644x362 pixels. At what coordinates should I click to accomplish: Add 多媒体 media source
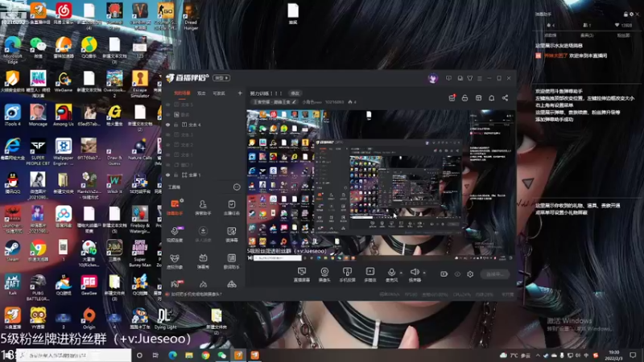(370, 274)
